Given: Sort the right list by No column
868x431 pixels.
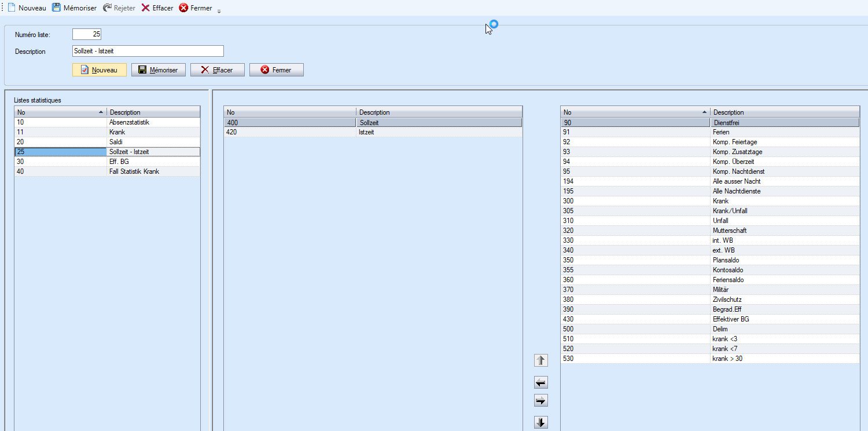Looking at the screenshot, I should pos(635,112).
